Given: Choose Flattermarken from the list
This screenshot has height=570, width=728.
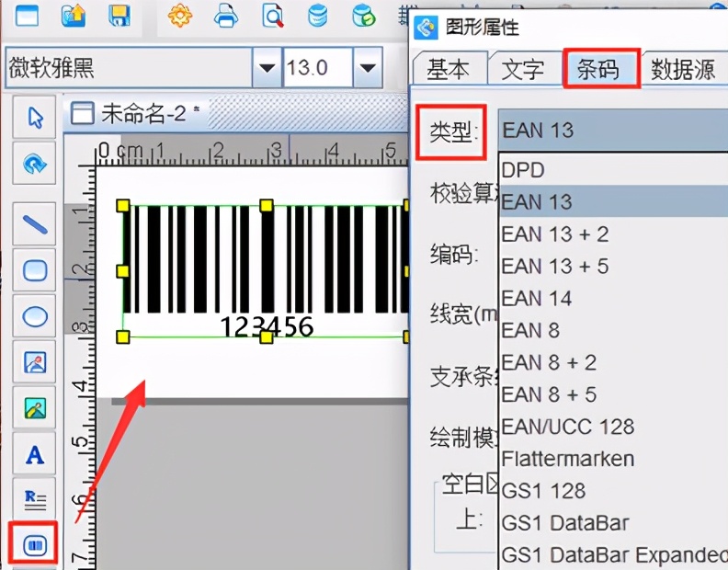Looking at the screenshot, I should (614, 459).
